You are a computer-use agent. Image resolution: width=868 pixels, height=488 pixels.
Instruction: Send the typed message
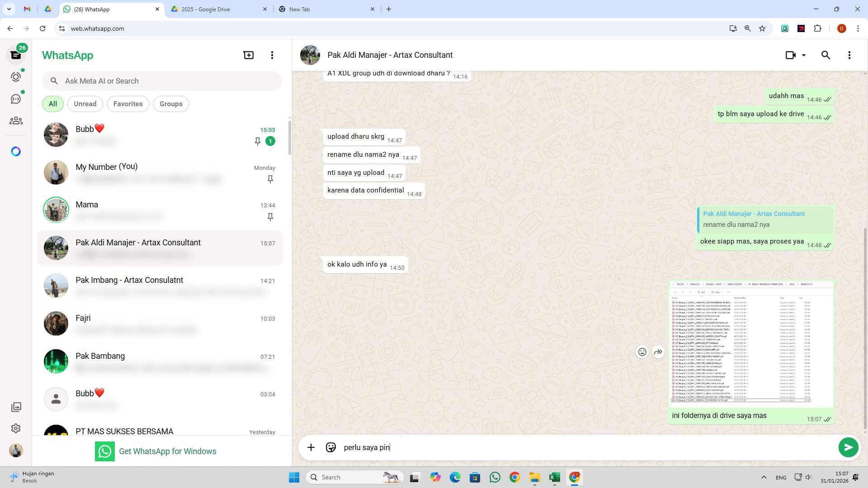848,447
